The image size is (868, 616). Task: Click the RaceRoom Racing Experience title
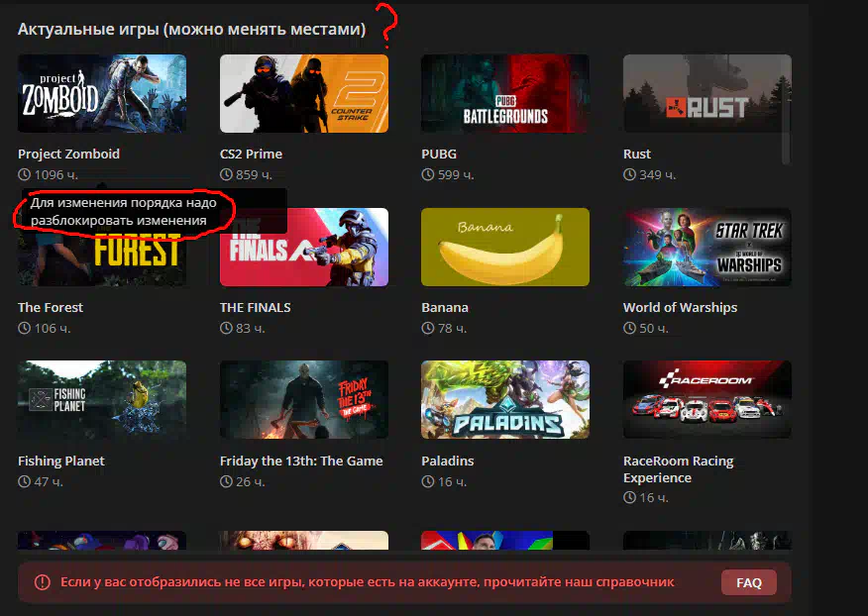tap(678, 468)
